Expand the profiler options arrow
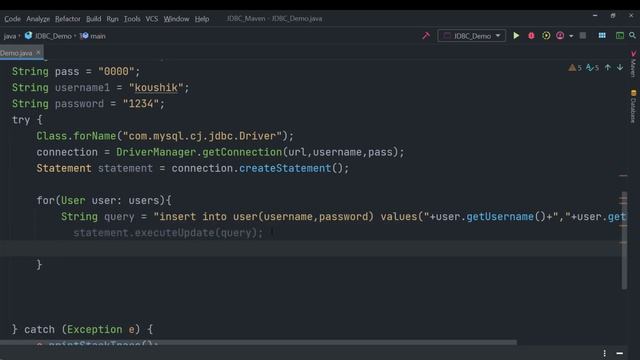The image size is (640, 360). [571, 36]
